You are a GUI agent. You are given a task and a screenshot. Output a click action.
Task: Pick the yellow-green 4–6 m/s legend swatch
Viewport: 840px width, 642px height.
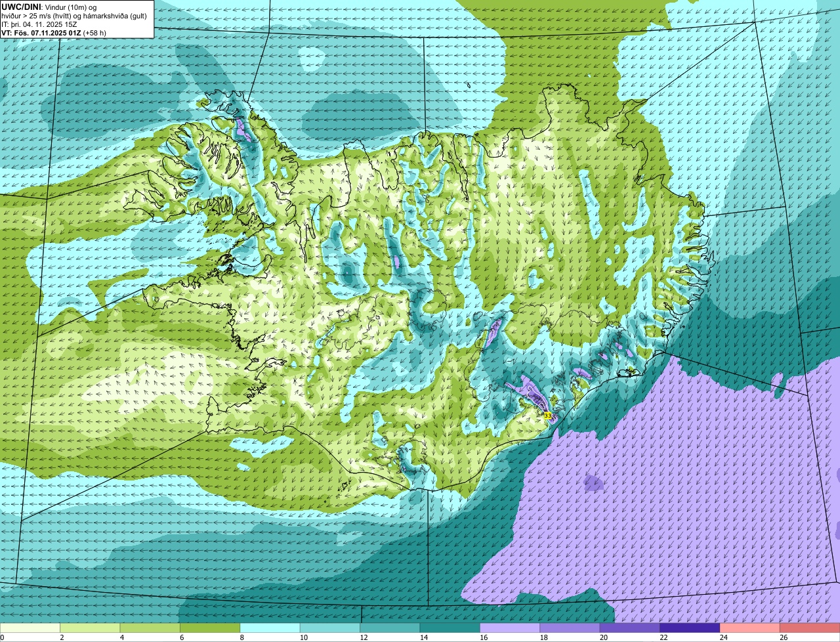click(x=150, y=628)
